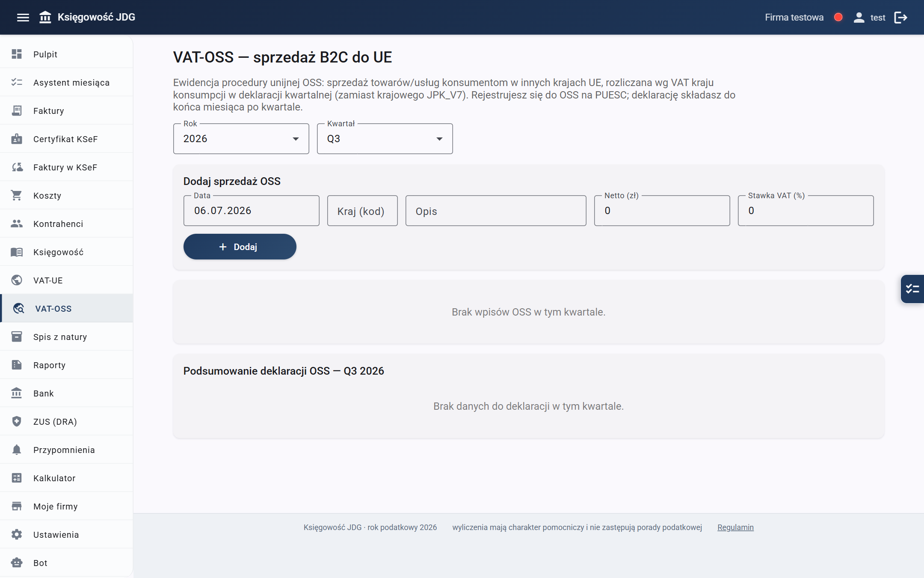
Task: Open Ustawienia menu item
Action: coord(66,534)
